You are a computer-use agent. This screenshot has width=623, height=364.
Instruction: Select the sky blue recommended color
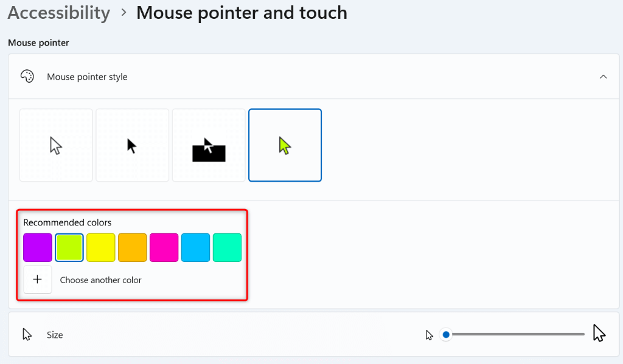tap(195, 247)
